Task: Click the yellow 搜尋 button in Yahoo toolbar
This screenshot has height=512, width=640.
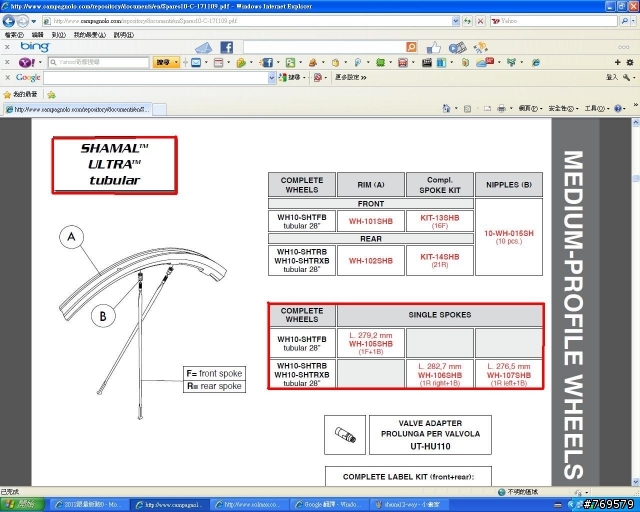Action: click(163, 62)
